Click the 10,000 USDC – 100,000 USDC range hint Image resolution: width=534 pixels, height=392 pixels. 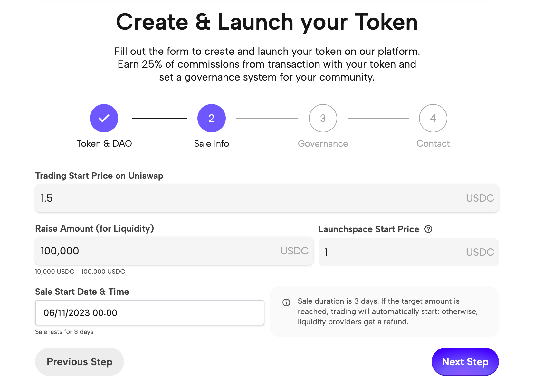click(80, 272)
